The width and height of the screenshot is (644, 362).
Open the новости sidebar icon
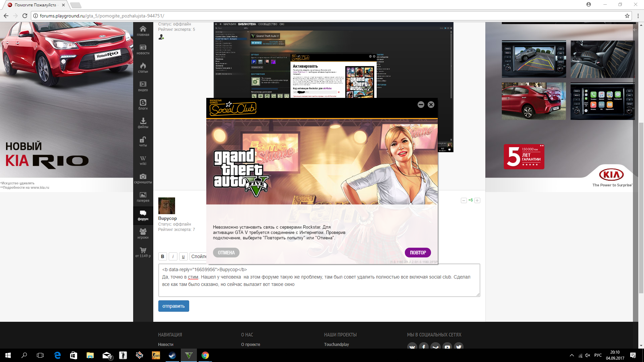(143, 49)
